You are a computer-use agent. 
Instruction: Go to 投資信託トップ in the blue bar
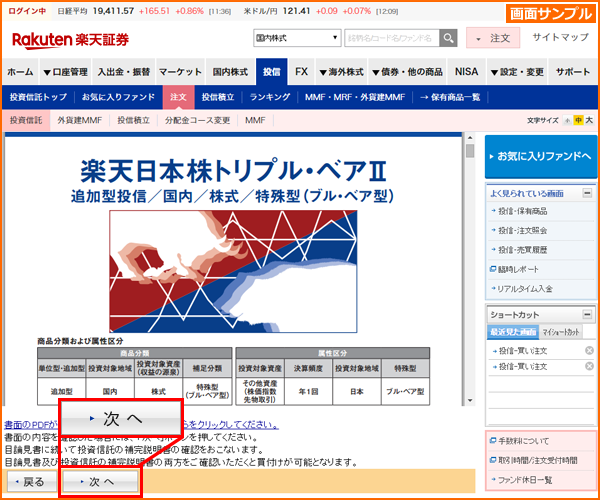click(x=38, y=97)
